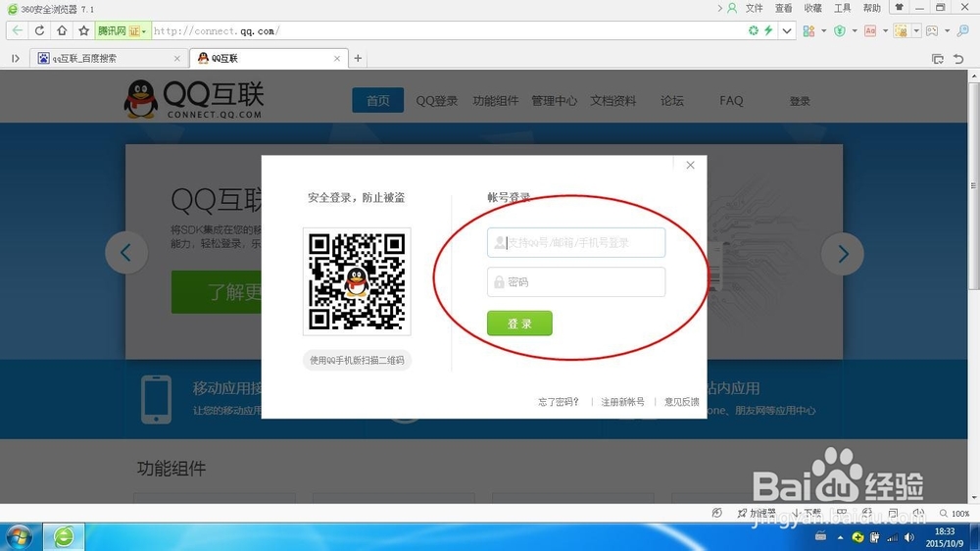Click the green lightning speed-mode icon
This screenshot has width=980, height=551.
click(768, 30)
